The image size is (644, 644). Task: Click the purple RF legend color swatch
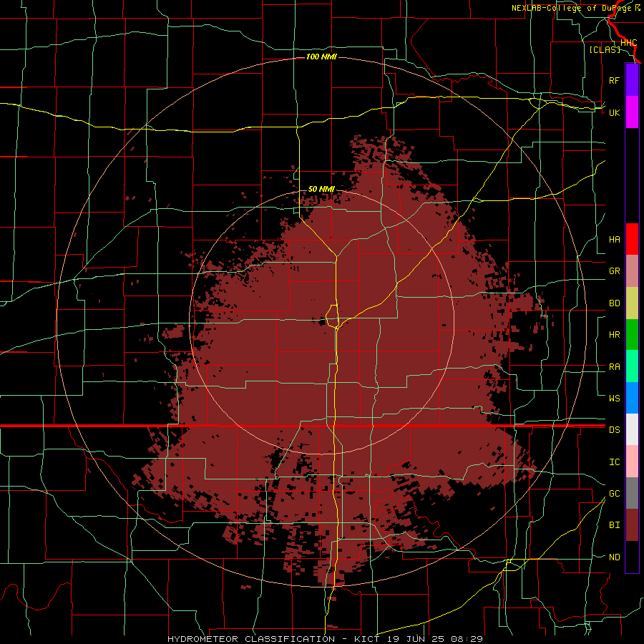point(632,80)
